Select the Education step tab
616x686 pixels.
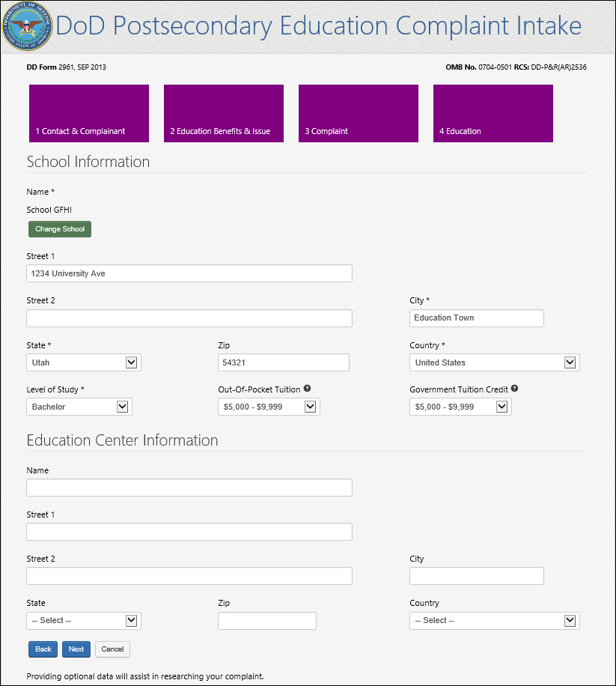coord(493,113)
